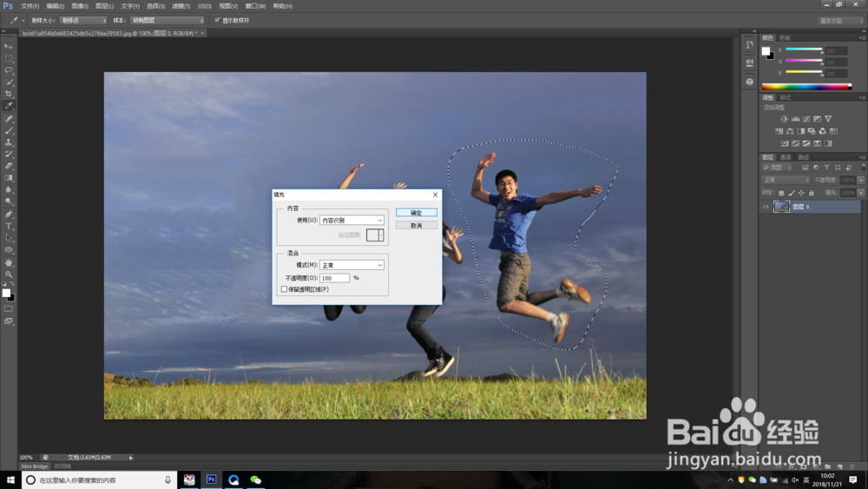Screen dimensions: 868x489
Task: Open layer filter type dropdown
Action: [777, 168]
